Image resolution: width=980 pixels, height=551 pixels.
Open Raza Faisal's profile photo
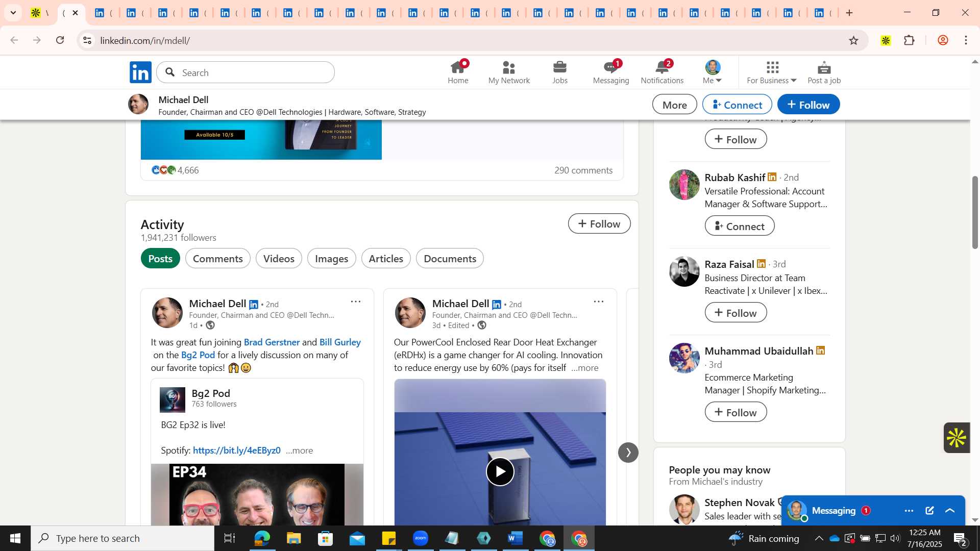(684, 271)
